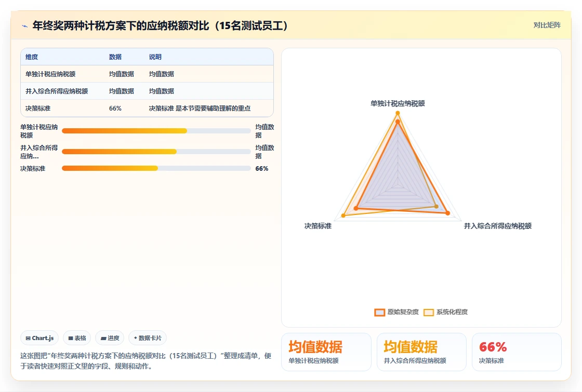Click the 数据 column header
The width and height of the screenshot is (582, 392).
115,57
